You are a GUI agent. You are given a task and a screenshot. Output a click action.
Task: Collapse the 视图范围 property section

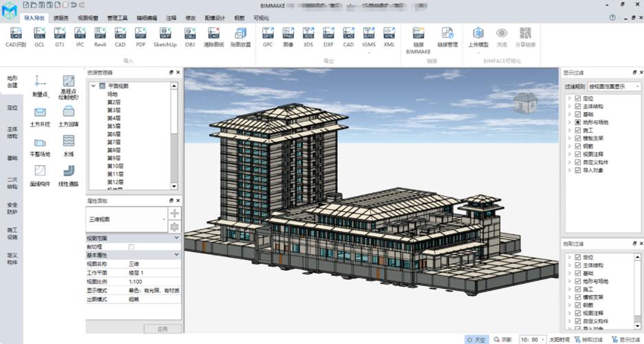click(x=177, y=238)
